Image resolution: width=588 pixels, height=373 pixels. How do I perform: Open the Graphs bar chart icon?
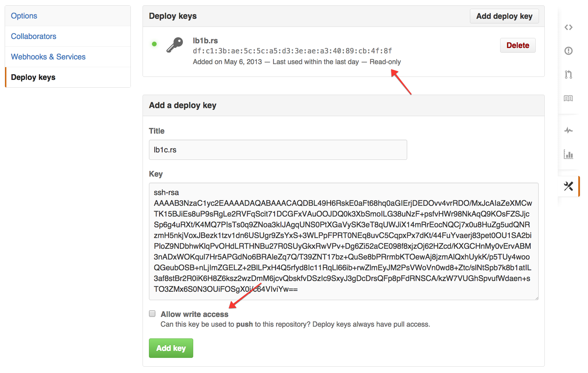tap(568, 154)
